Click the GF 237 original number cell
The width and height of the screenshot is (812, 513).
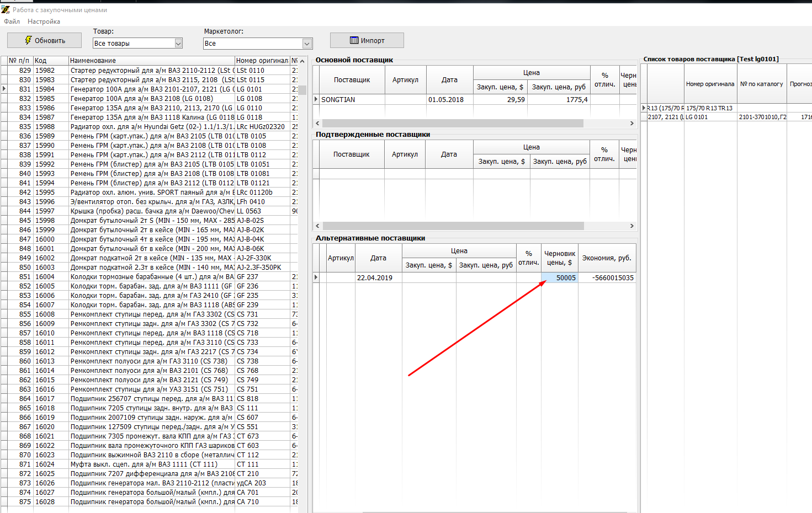[x=262, y=276]
